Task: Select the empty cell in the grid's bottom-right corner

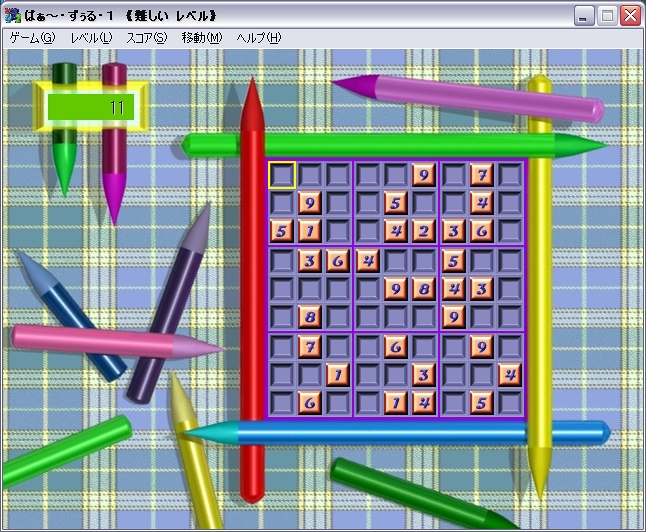Action: (510, 403)
